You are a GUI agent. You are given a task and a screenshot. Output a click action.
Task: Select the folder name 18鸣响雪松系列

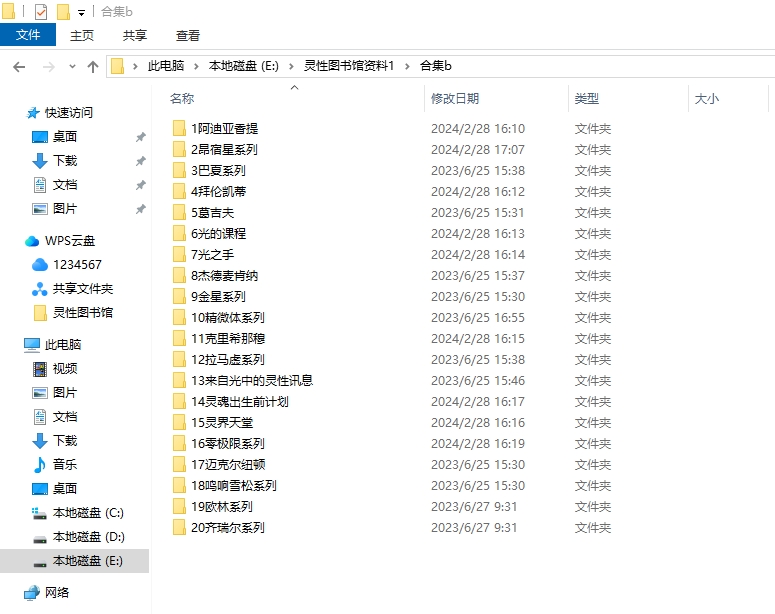click(234, 485)
